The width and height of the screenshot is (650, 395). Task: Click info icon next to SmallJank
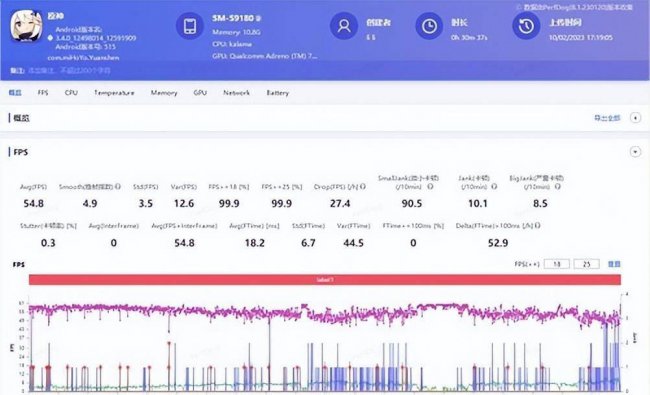(430, 187)
